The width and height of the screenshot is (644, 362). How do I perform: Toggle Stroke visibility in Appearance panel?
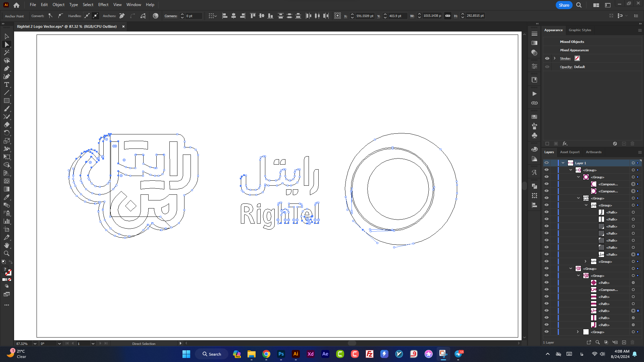click(x=547, y=58)
